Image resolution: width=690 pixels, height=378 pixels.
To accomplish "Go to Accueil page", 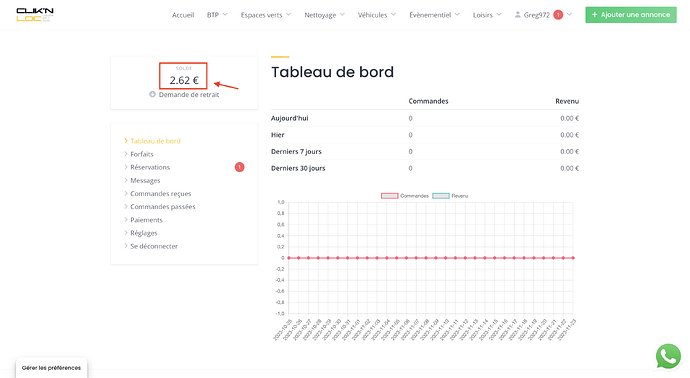I will click(183, 15).
